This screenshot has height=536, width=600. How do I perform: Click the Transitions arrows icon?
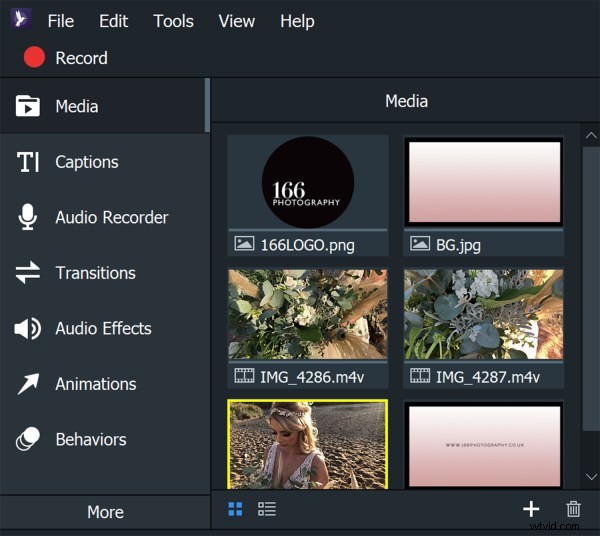click(28, 272)
